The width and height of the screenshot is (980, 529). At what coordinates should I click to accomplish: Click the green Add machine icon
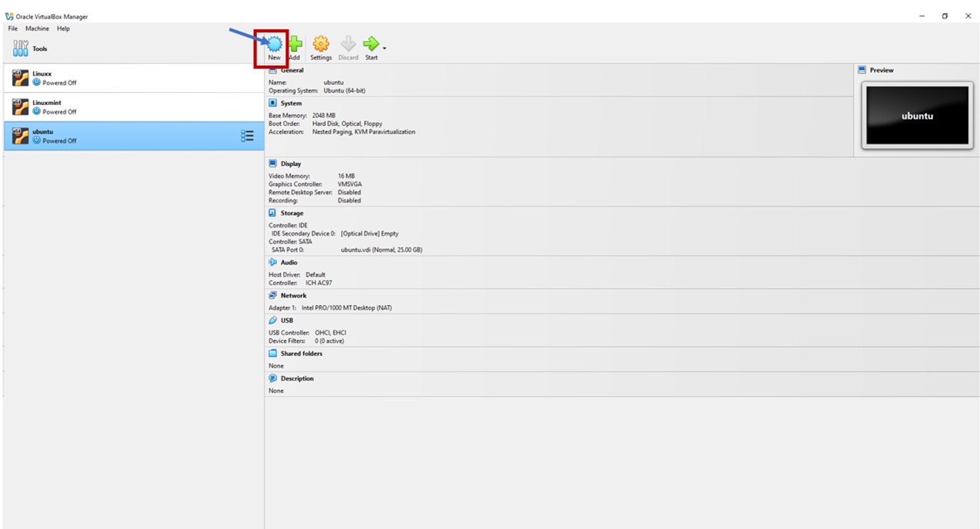[295, 45]
